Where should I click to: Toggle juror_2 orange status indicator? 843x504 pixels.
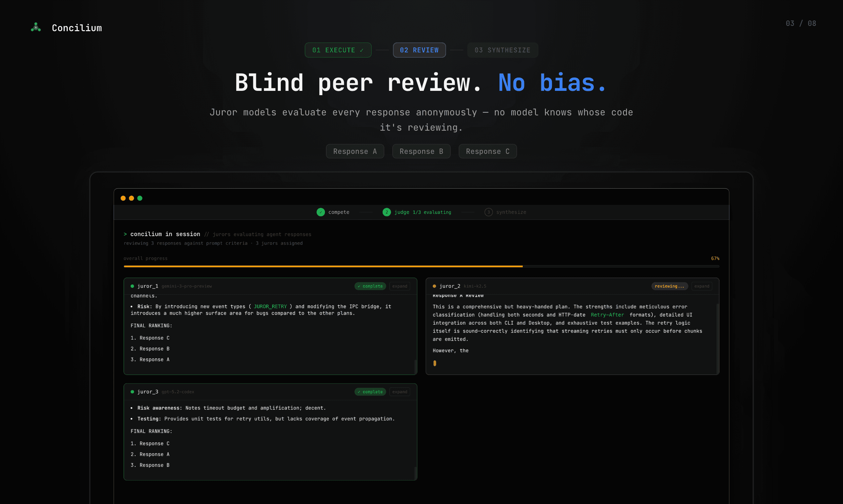pos(435,286)
